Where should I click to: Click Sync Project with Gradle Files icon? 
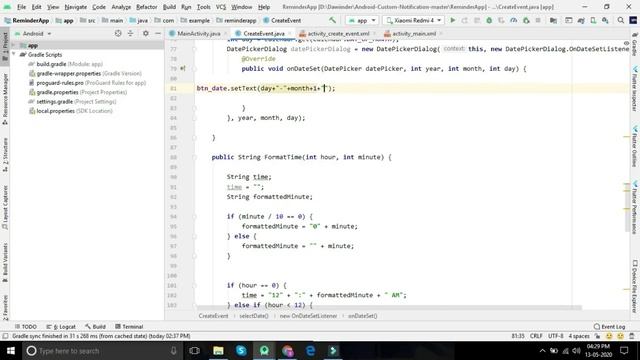(x=581, y=20)
